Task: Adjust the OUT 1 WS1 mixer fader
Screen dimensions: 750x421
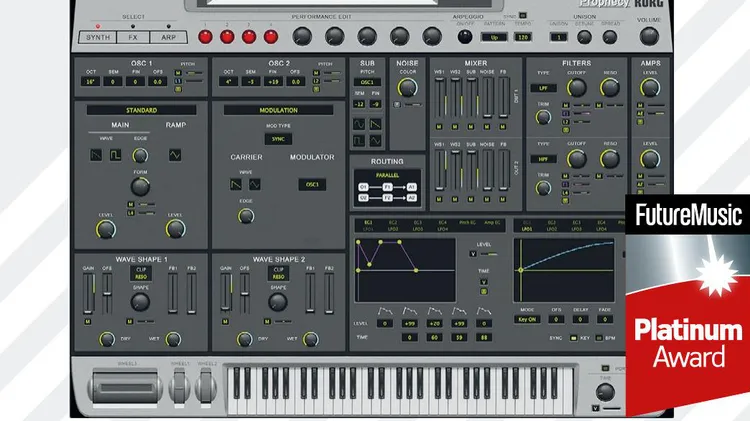Action: [439, 98]
